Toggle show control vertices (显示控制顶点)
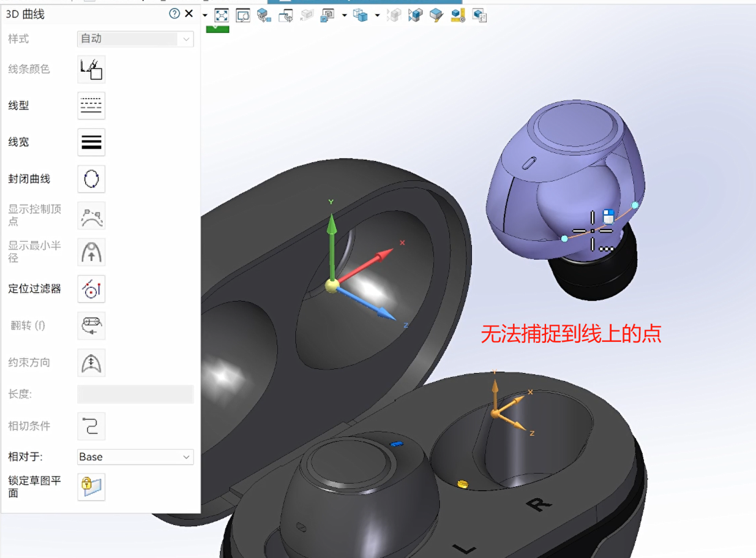 click(91, 216)
